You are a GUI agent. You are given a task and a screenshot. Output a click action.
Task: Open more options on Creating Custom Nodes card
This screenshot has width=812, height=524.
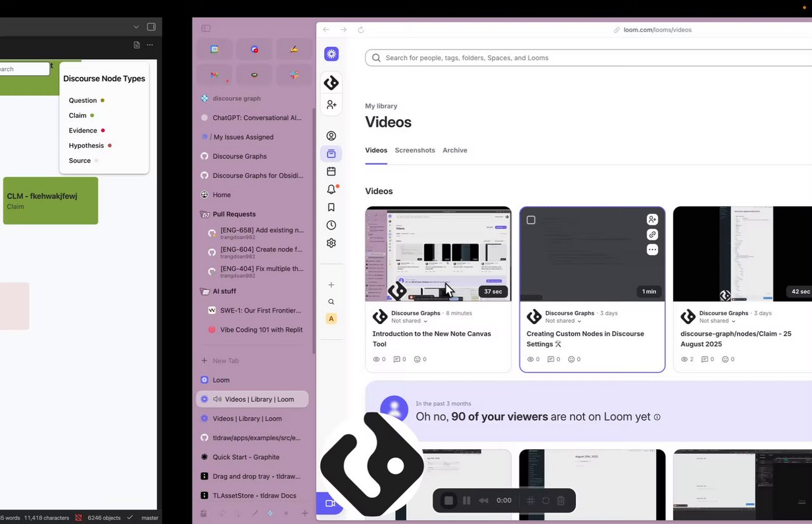pyautogui.click(x=652, y=250)
